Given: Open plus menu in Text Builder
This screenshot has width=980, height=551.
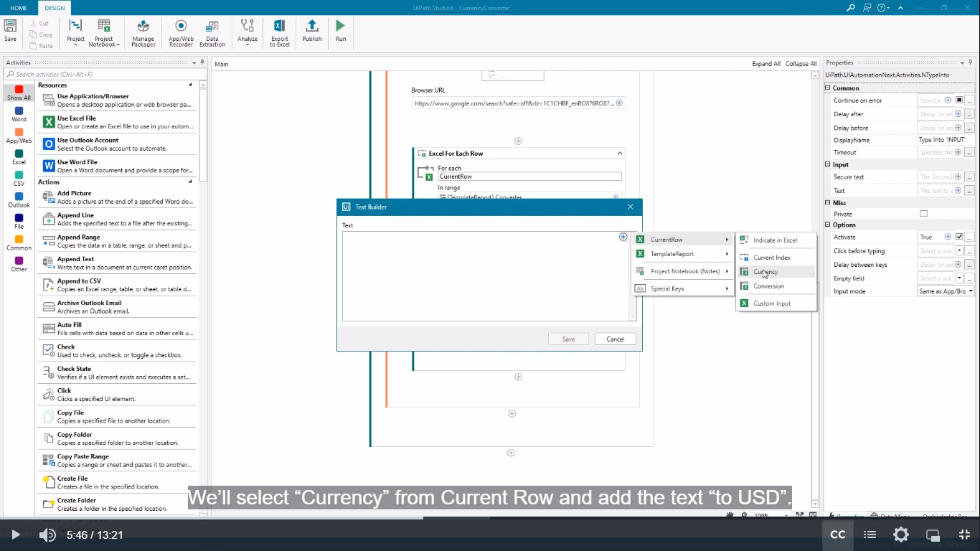Looking at the screenshot, I should 623,237.
